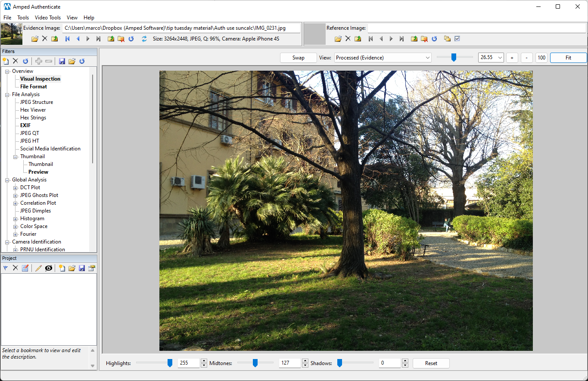The width and height of the screenshot is (588, 381).
Task: Expand the DCT Plot filter group
Action: pyautogui.click(x=15, y=187)
